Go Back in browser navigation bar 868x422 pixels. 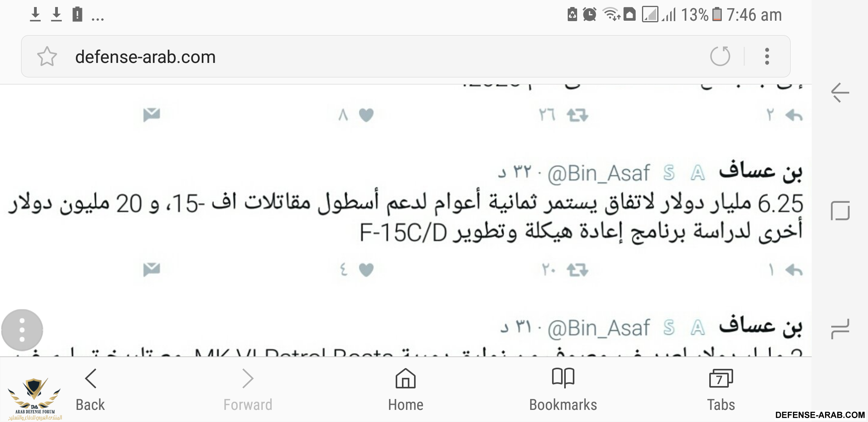(x=90, y=390)
